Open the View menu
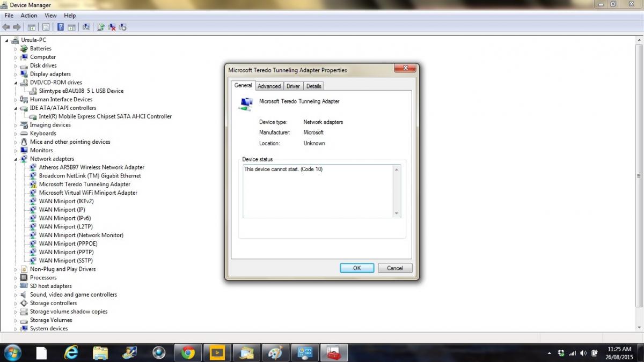The width and height of the screenshot is (644, 362). click(50, 16)
